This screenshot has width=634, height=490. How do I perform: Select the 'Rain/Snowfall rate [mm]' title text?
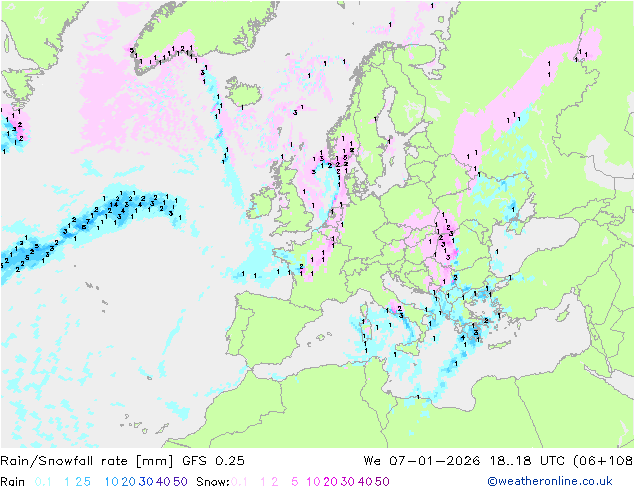pyautogui.click(x=87, y=461)
